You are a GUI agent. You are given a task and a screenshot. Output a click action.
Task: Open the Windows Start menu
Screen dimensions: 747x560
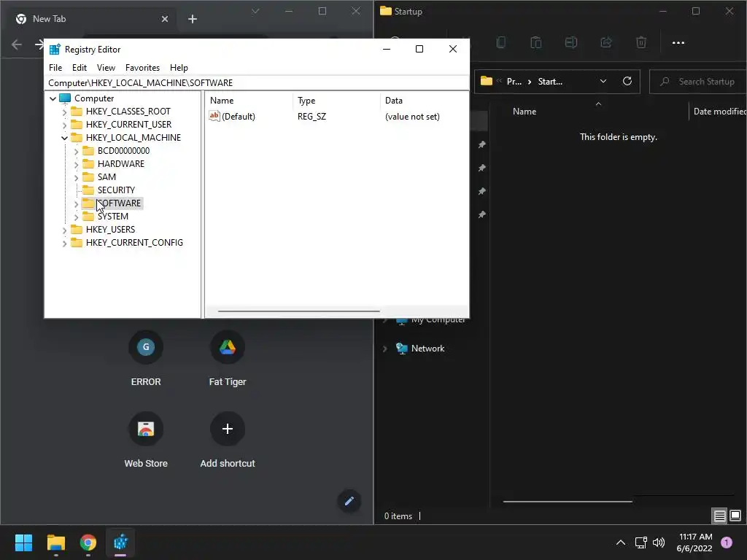click(23, 542)
